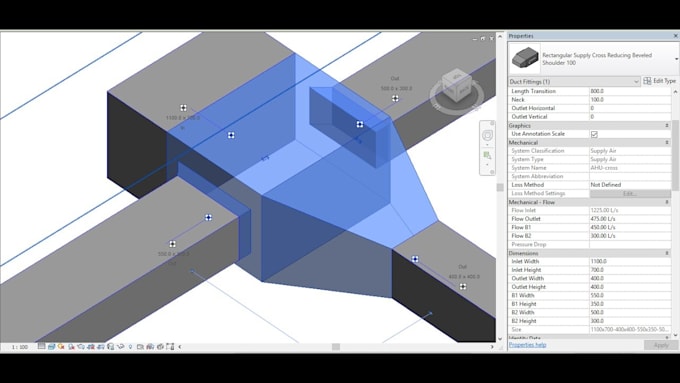Image resolution: width=680 pixels, height=383 pixels.
Task: Collapse the Mechanical - Flow section
Action: (x=667, y=202)
